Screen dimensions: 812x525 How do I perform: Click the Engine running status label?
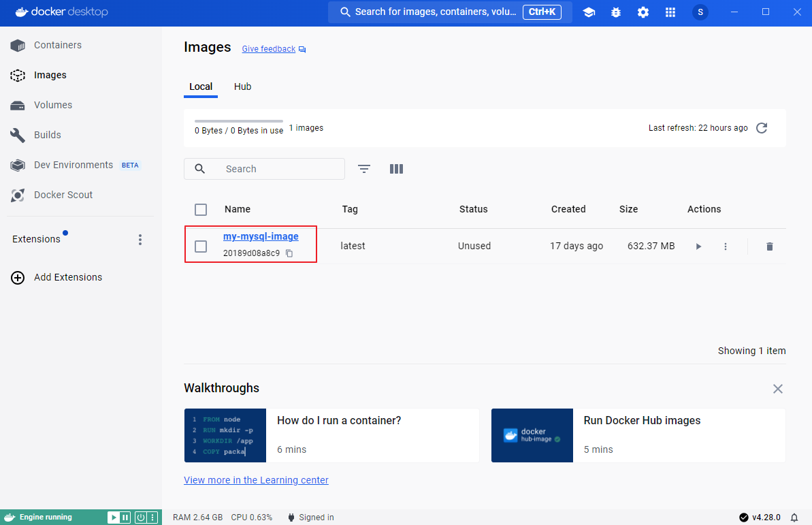[46, 518]
